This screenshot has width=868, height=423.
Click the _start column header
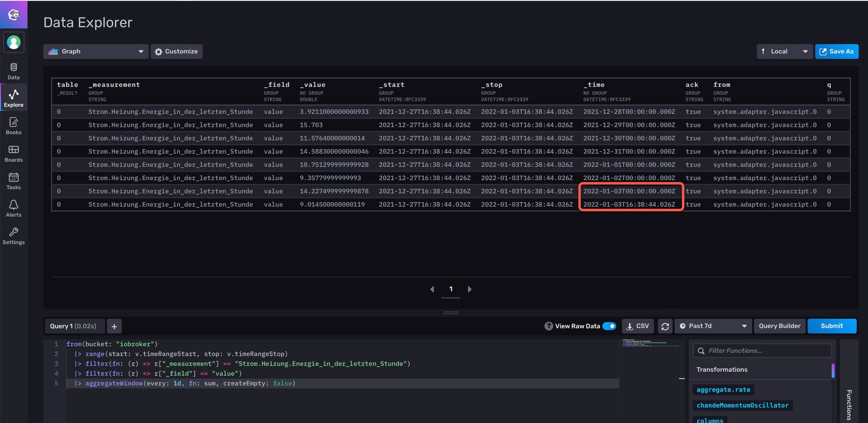tap(392, 85)
